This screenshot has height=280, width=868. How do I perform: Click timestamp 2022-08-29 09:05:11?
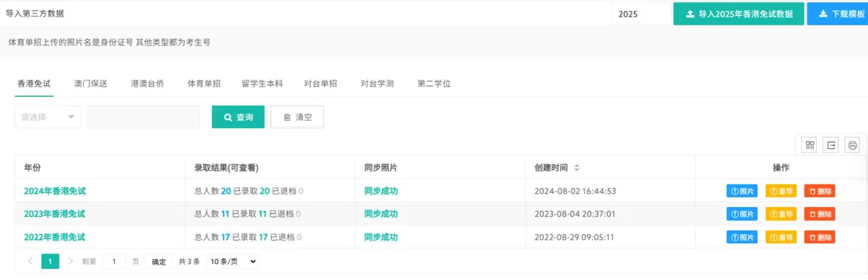click(x=575, y=237)
